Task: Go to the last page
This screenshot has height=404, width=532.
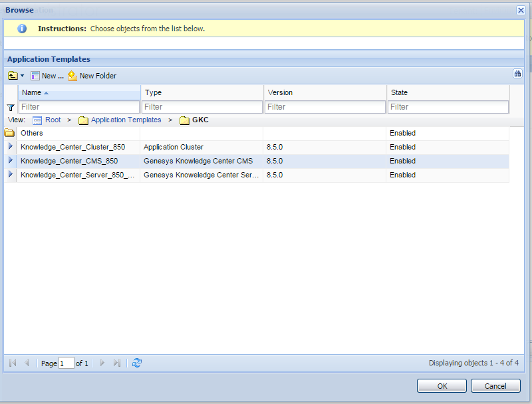Action: pyautogui.click(x=117, y=363)
